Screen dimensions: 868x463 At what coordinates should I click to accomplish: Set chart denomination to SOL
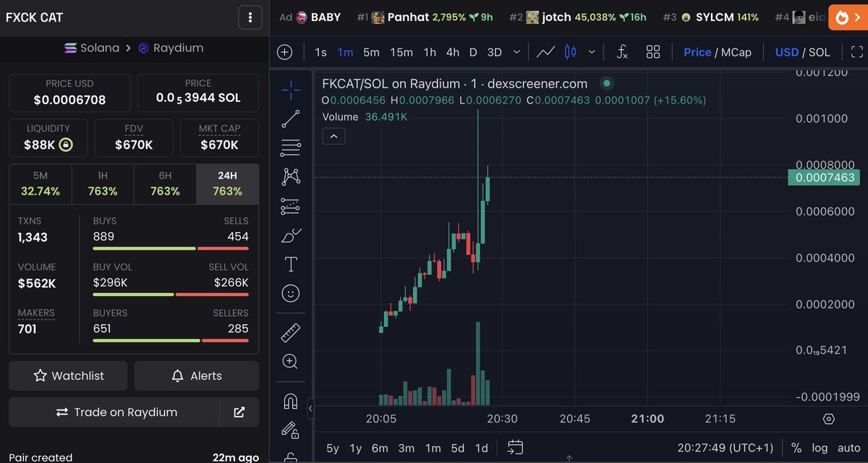[820, 52]
